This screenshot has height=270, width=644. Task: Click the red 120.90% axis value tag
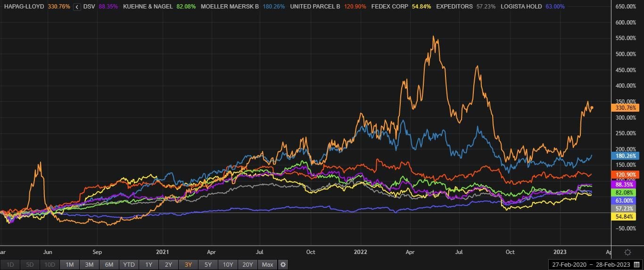click(625, 175)
